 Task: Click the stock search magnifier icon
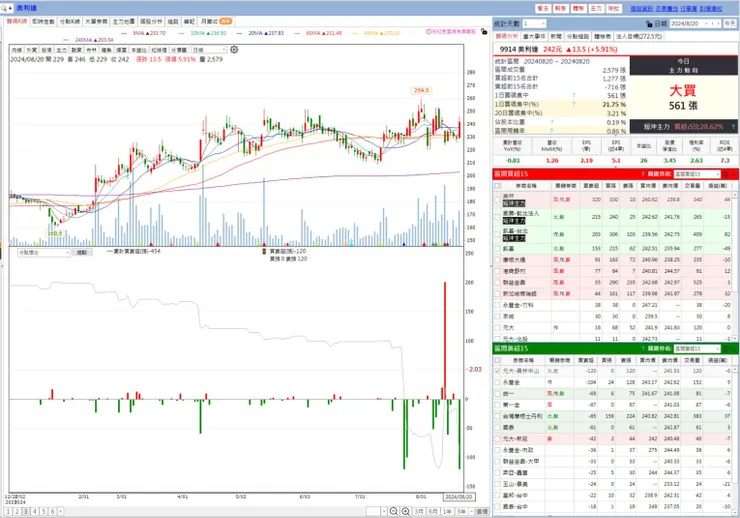(x=4, y=8)
